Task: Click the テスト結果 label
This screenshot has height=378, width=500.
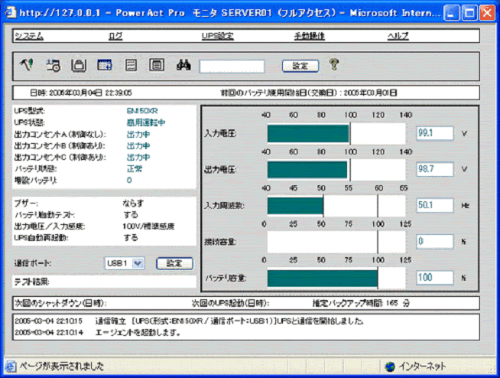Action: [32, 282]
